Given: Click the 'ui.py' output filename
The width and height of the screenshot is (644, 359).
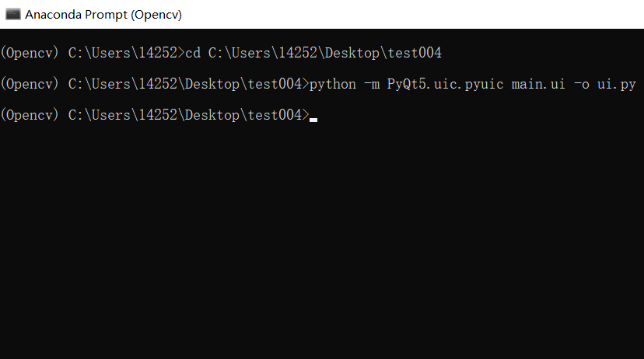Looking at the screenshot, I should tap(617, 85).
